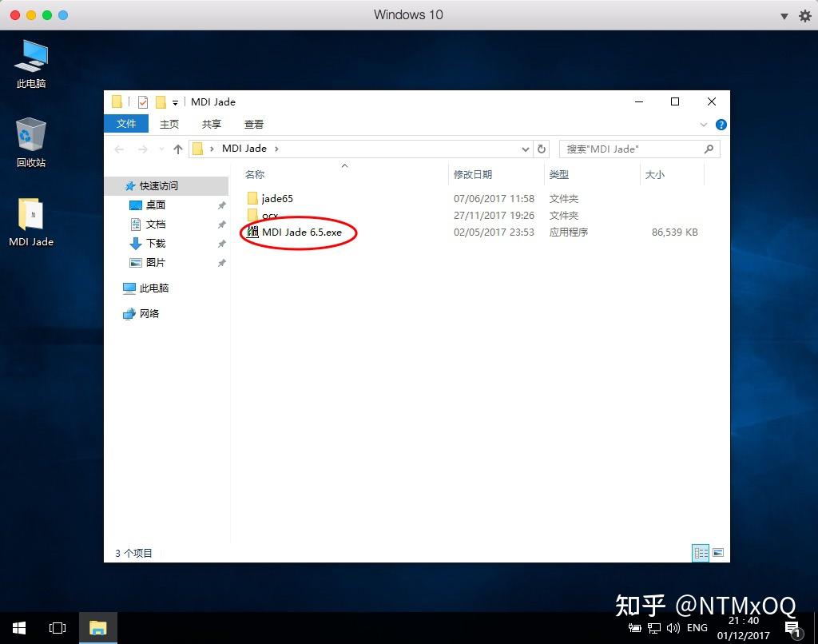818x644 pixels.
Task: Click the refresh button beside the address bar
Action: pyautogui.click(x=542, y=149)
